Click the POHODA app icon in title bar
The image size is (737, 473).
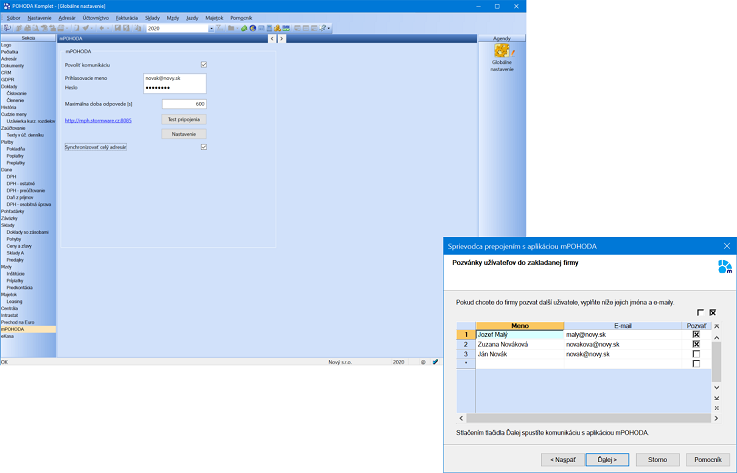[x=7, y=6]
